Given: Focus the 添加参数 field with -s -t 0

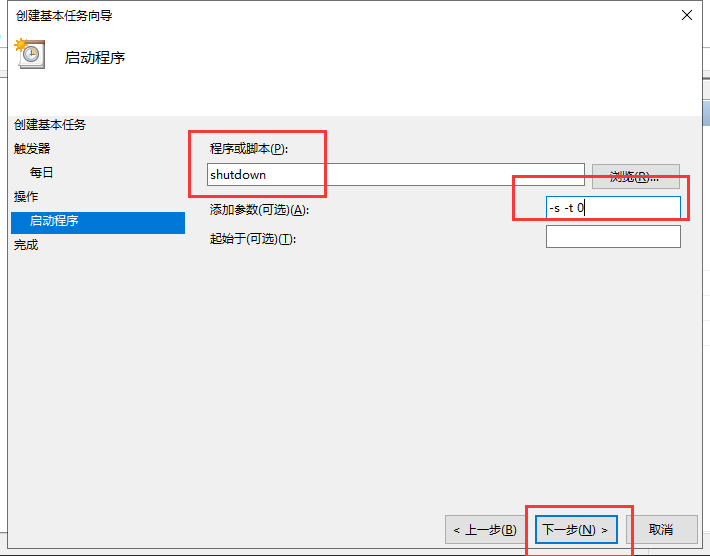Looking at the screenshot, I should coord(613,208).
